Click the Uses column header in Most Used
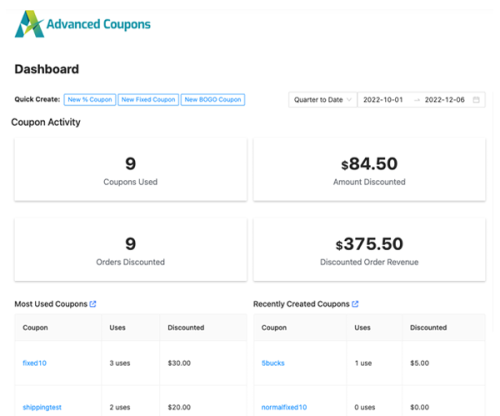This screenshot has height=416, width=500. (x=117, y=328)
